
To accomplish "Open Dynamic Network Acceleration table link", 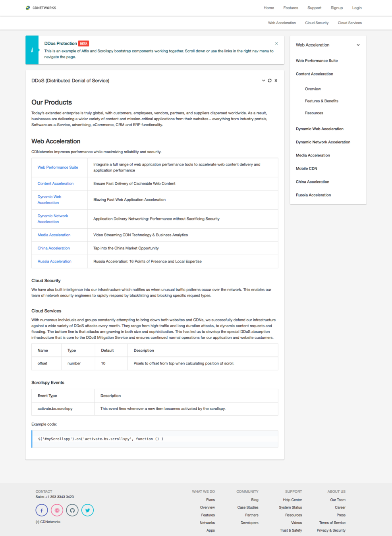I will (x=53, y=219).
